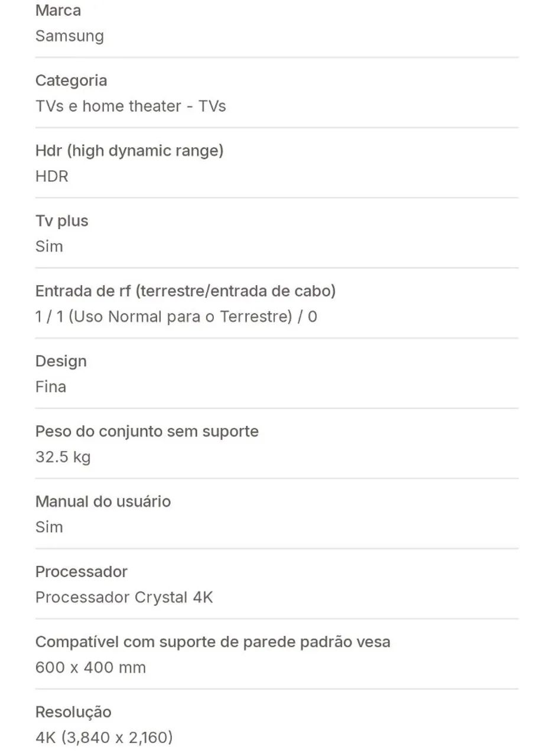553x756 pixels.
Task: Click the Uso Normal para o Terrestre value
Action: [176, 317]
